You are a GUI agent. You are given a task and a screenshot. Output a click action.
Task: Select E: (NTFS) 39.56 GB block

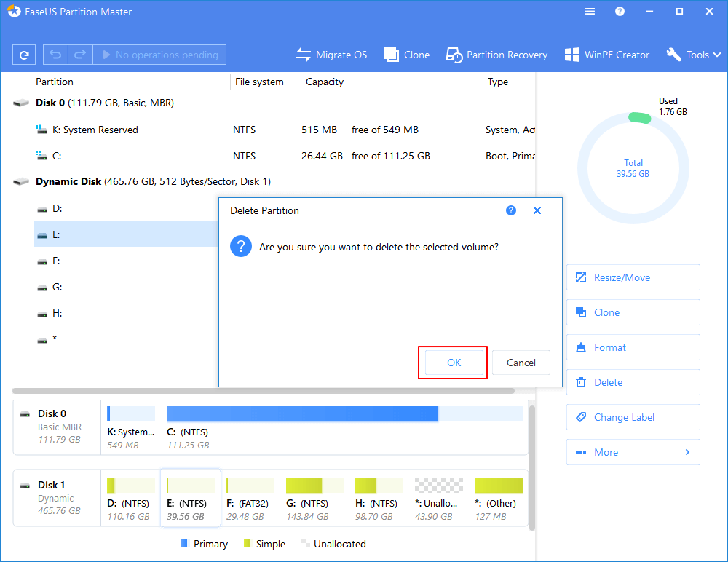click(190, 499)
